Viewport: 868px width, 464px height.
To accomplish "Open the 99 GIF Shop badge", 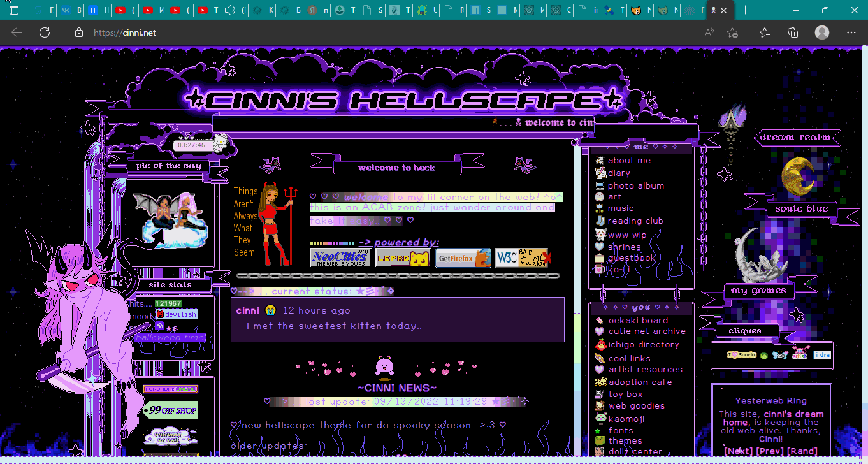I will (x=170, y=410).
